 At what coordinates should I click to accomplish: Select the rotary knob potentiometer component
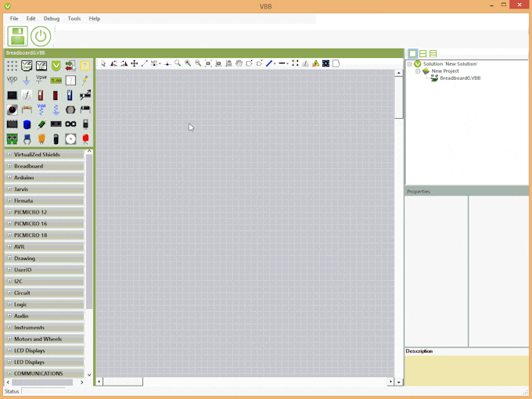[12, 110]
